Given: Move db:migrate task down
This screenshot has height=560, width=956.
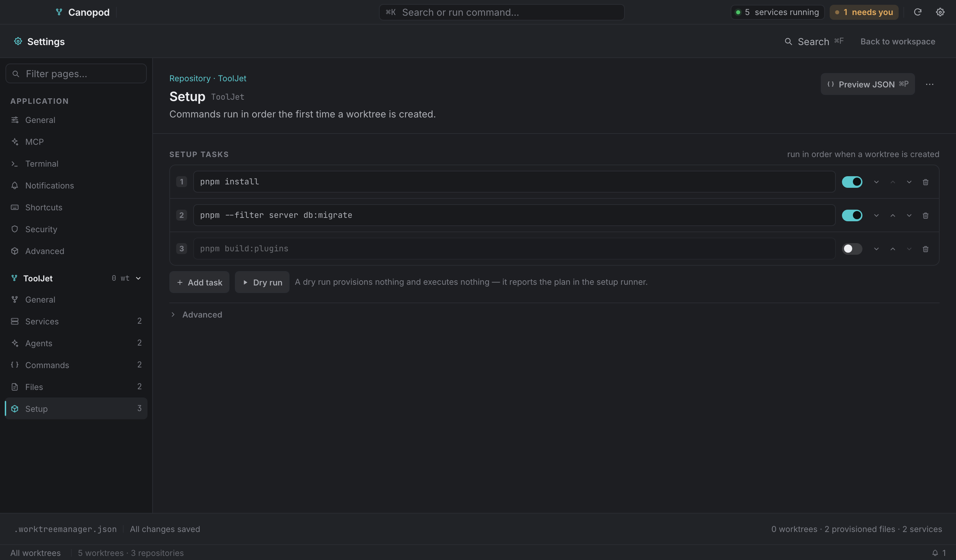Looking at the screenshot, I should tap(909, 215).
